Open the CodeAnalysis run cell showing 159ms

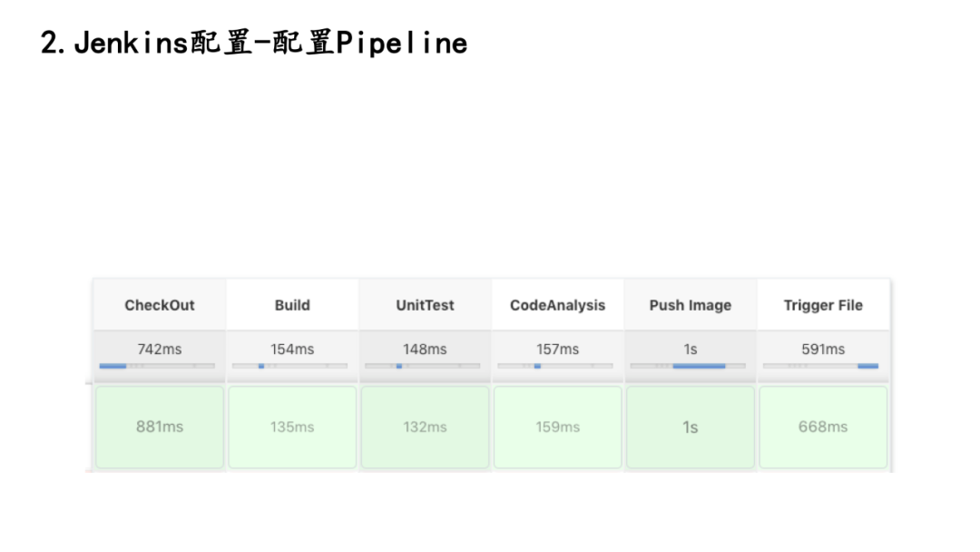coord(557,427)
